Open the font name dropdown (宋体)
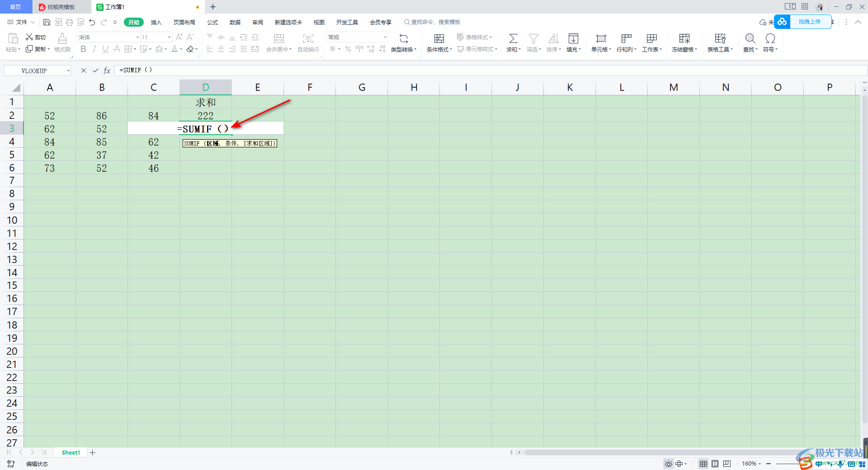Viewport: 868px width, 470px height. pos(137,37)
